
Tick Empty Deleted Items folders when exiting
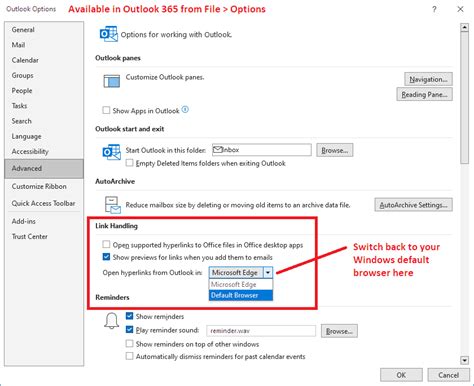(x=129, y=163)
